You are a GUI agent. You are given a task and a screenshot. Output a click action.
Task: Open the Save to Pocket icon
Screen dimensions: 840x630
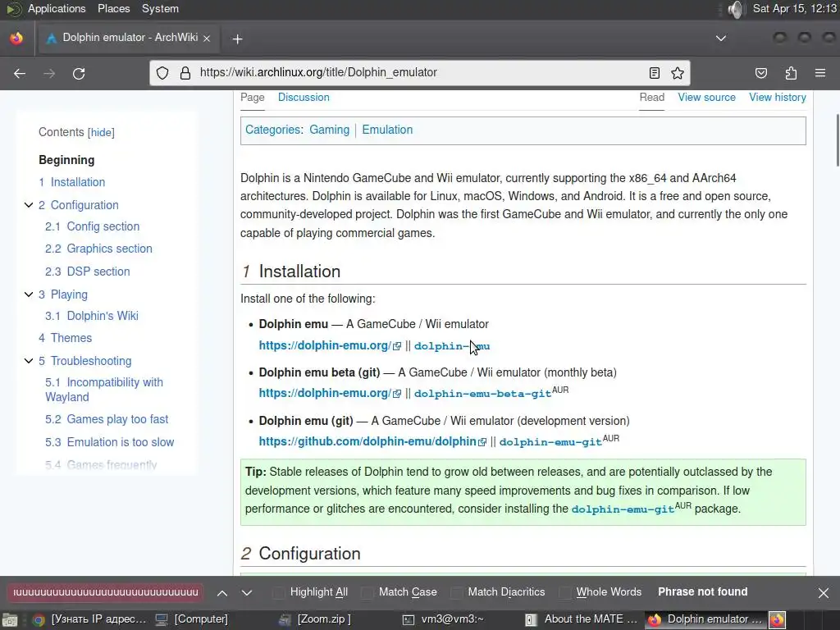[x=760, y=73]
